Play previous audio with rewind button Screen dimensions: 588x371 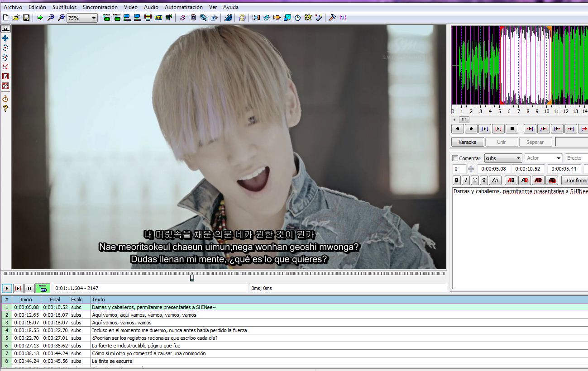pyautogui.click(x=458, y=129)
